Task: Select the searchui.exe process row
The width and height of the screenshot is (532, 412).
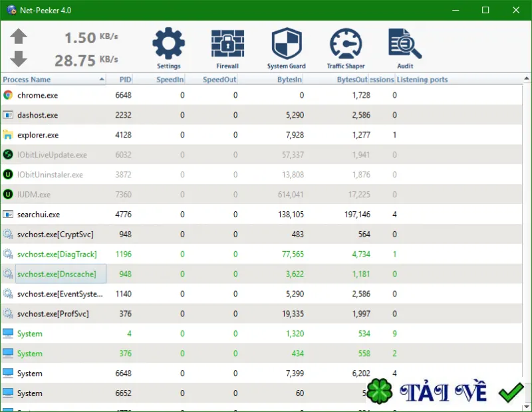Action: click(261, 215)
